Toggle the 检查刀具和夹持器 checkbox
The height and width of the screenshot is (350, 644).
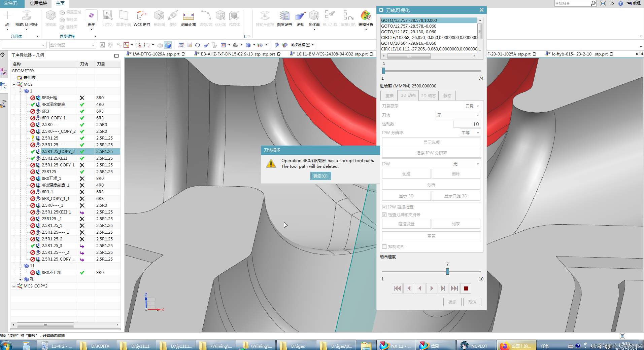tap(384, 215)
